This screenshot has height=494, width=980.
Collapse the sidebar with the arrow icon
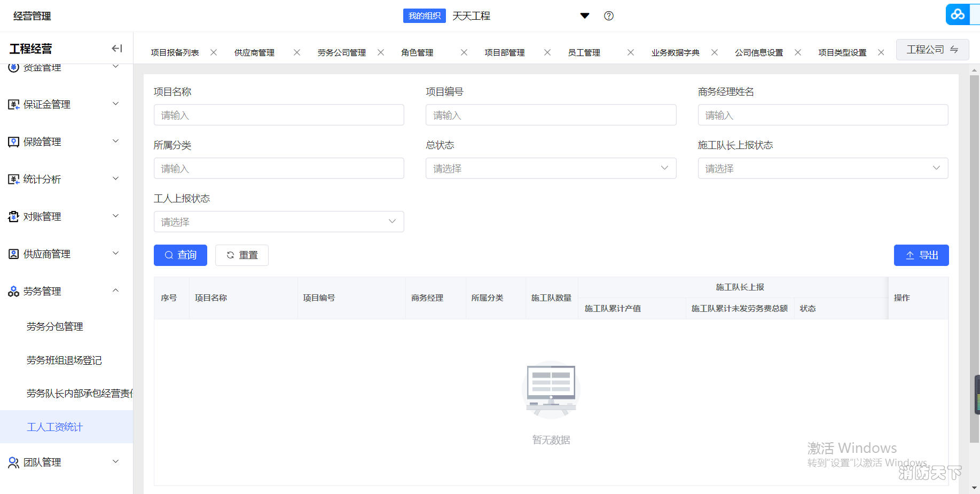click(x=116, y=49)
